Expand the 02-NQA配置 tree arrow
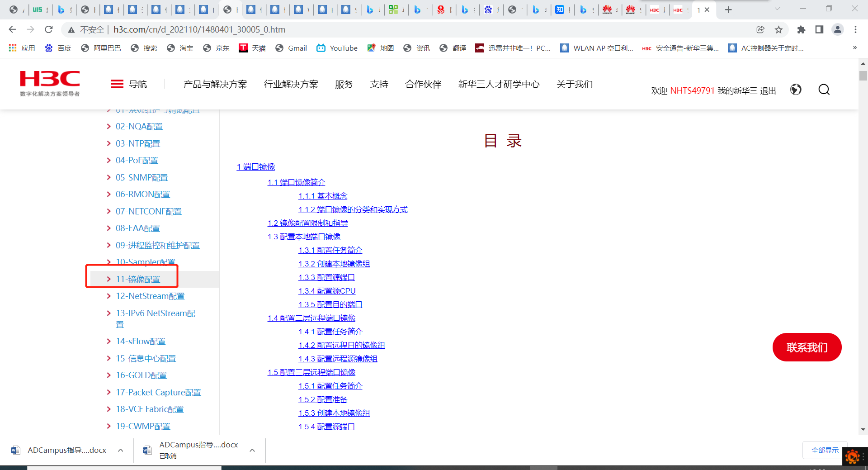 tap(108, 126)
